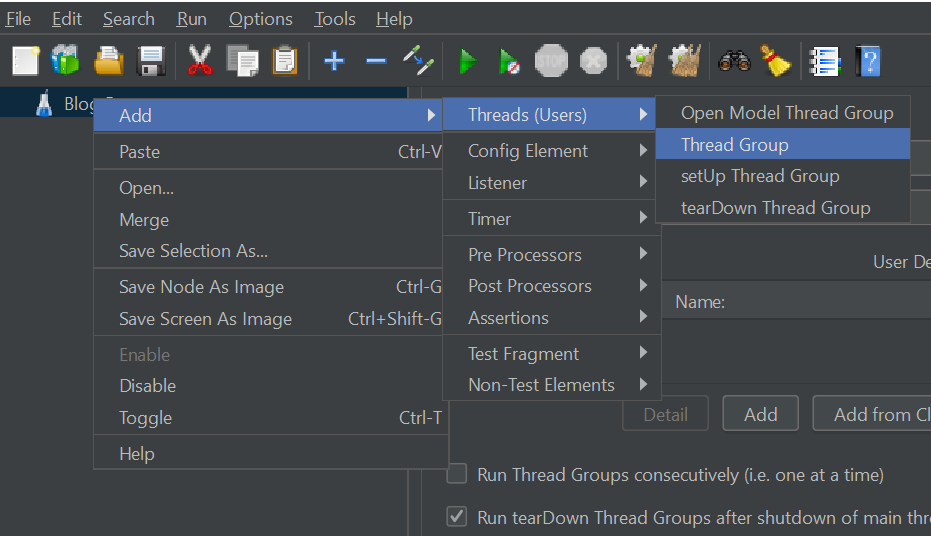Click Start no pauses icon

509,61
